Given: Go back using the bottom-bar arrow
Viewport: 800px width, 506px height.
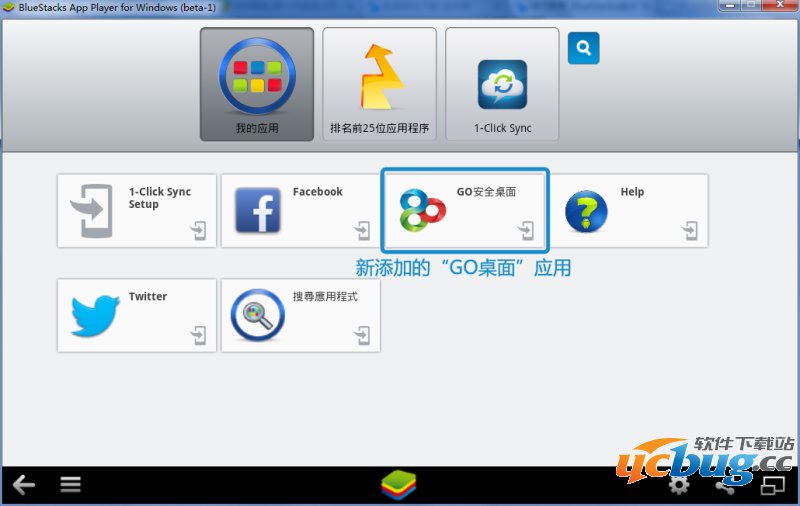Looking at the screenshot, I should tap(23, 485).
